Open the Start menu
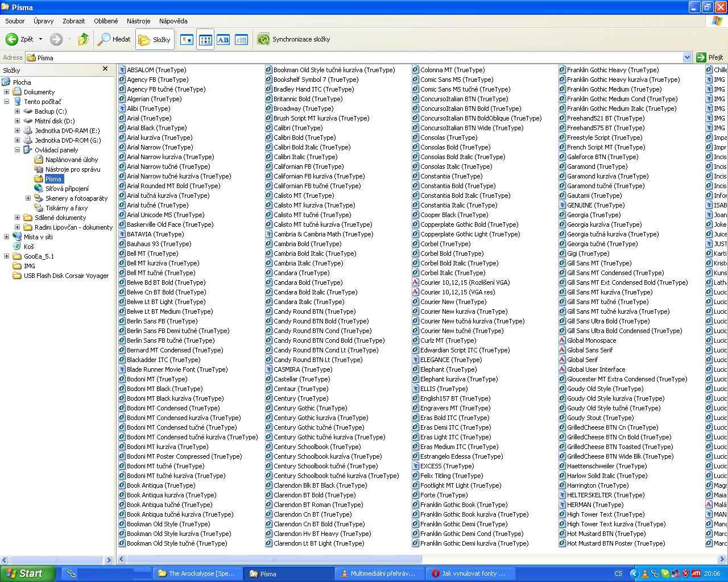Screen dimensions: 728x582 tap(28, 573)
